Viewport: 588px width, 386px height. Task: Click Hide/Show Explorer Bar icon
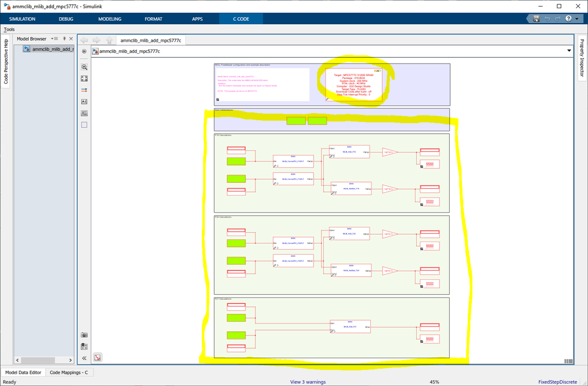point(84,51)
